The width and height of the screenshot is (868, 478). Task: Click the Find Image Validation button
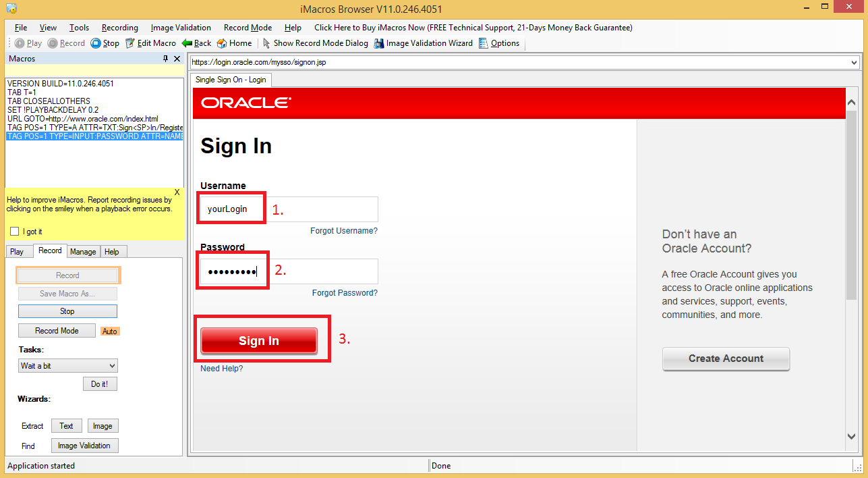(84, 446)
